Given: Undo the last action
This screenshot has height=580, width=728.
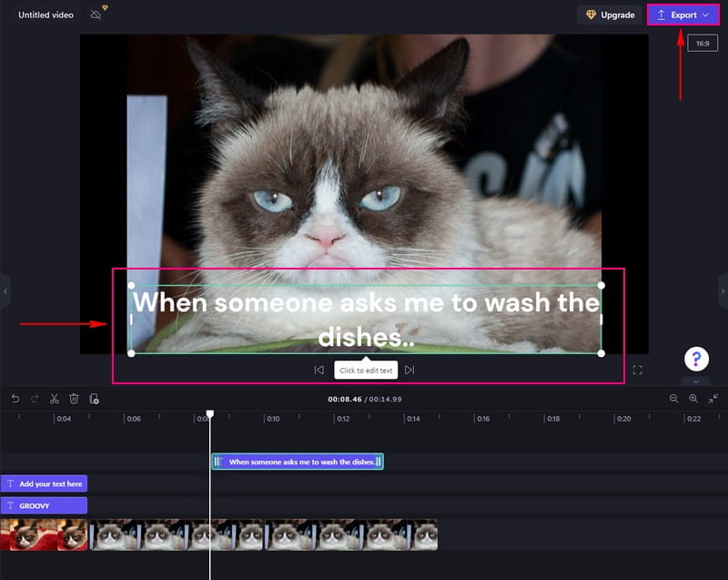Looking at the screenshot, I should (x=16, y=398).
